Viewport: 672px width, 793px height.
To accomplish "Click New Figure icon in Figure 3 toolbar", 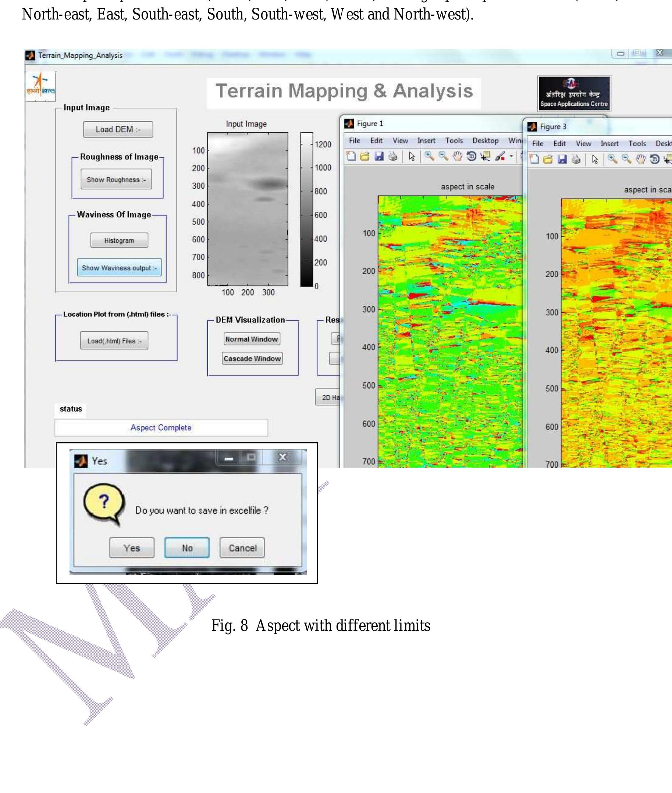I will point(534,159).
